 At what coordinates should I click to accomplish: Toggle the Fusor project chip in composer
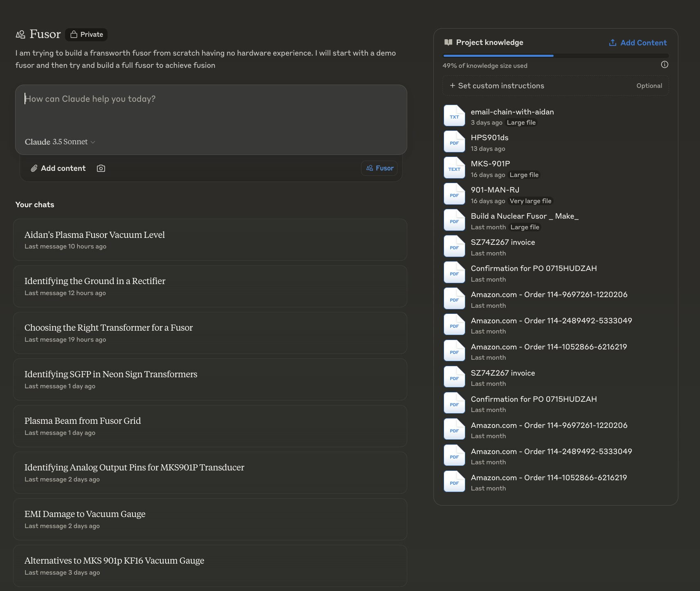point(379,168)
